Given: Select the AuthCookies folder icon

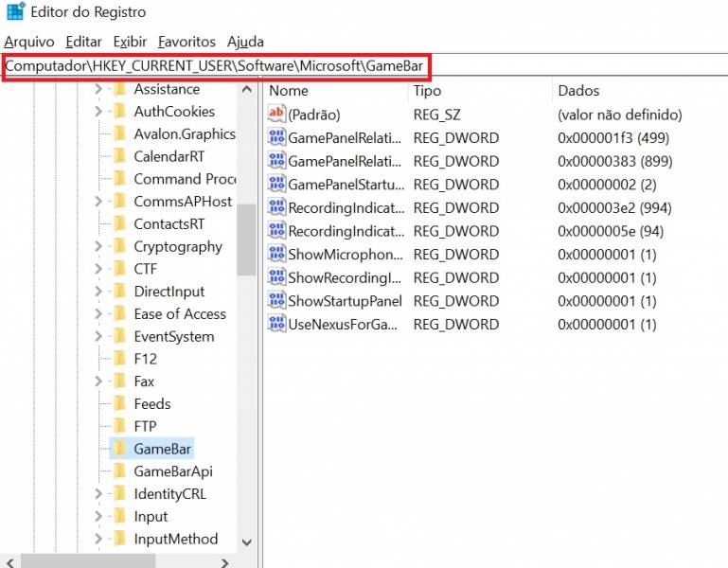Looking at the screenshot, I should point(120,111).
